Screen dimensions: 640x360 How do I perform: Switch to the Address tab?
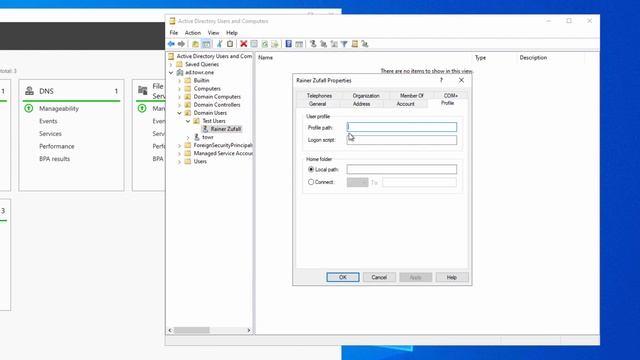[361, 104]
